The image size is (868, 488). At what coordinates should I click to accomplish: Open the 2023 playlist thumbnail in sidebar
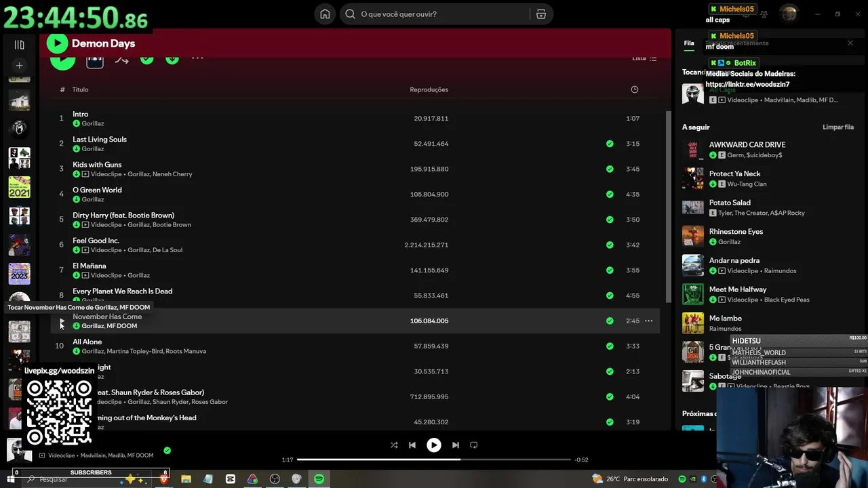pyautogui.click(x=19, y=274)
